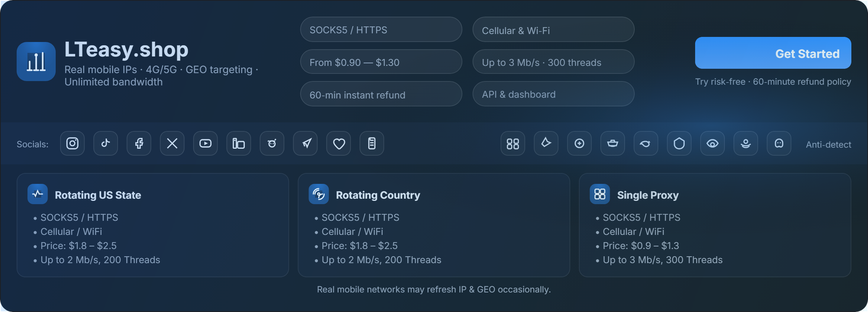Select the API & dashboard pill
This screenshot has width=868, height=312.
click(553, 94)
